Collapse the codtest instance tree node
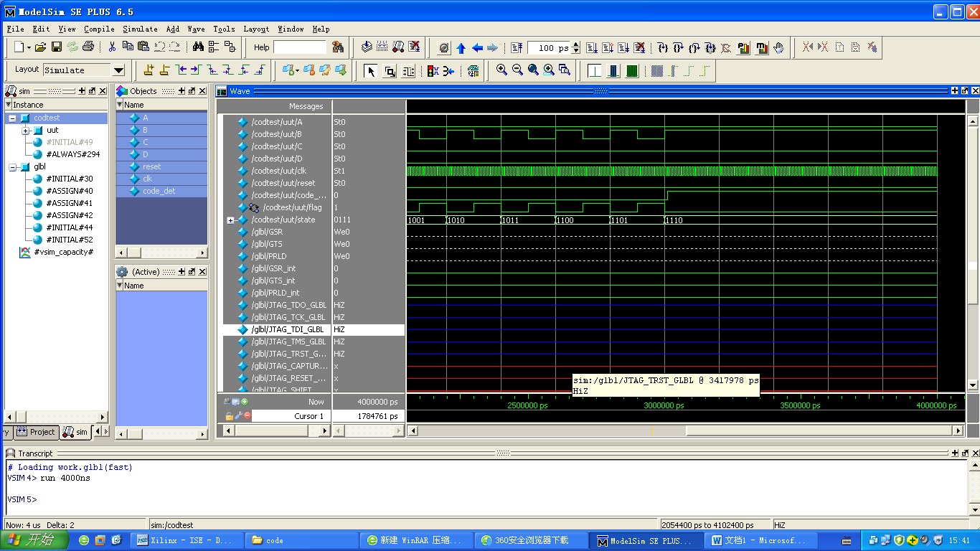This screenshot has width=980, height=551. tap(12, 118)
